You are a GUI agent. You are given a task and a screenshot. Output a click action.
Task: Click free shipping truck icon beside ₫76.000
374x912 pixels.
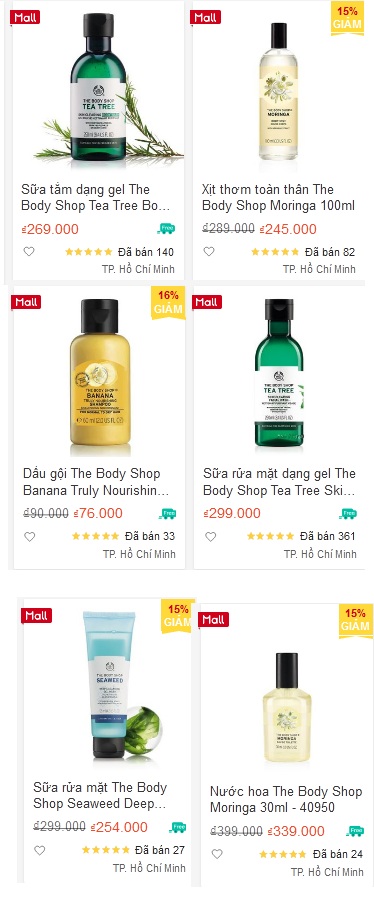tap(168, 514)
